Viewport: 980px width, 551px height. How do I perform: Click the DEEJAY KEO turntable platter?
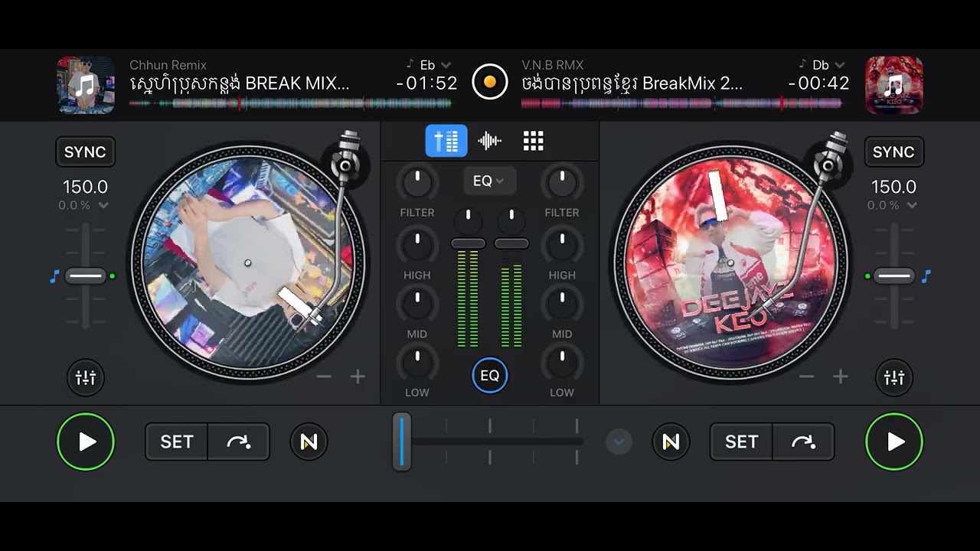coord(730,262)
